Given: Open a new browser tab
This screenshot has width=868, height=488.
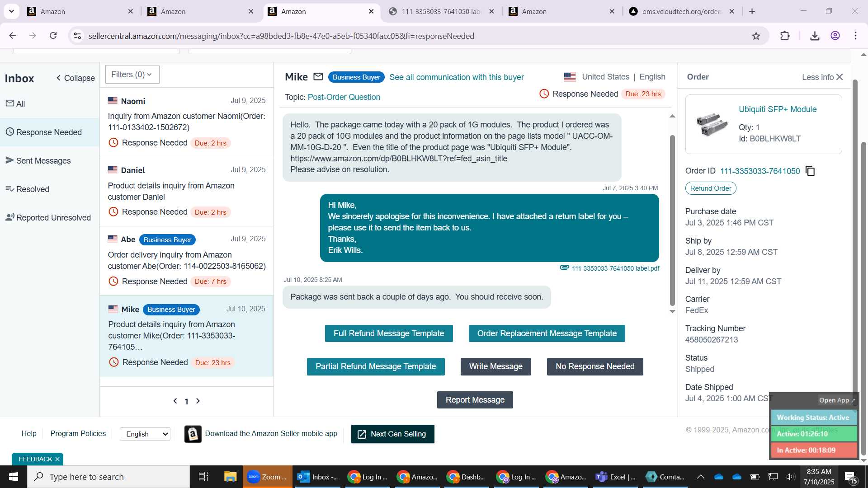Looking at the screenshot, I should pos(752,11).
